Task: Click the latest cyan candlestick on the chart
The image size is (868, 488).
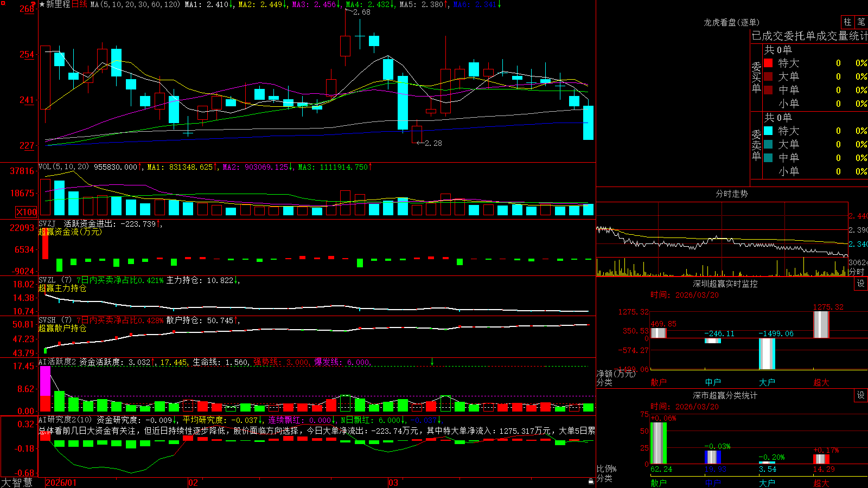Action: 588,123
